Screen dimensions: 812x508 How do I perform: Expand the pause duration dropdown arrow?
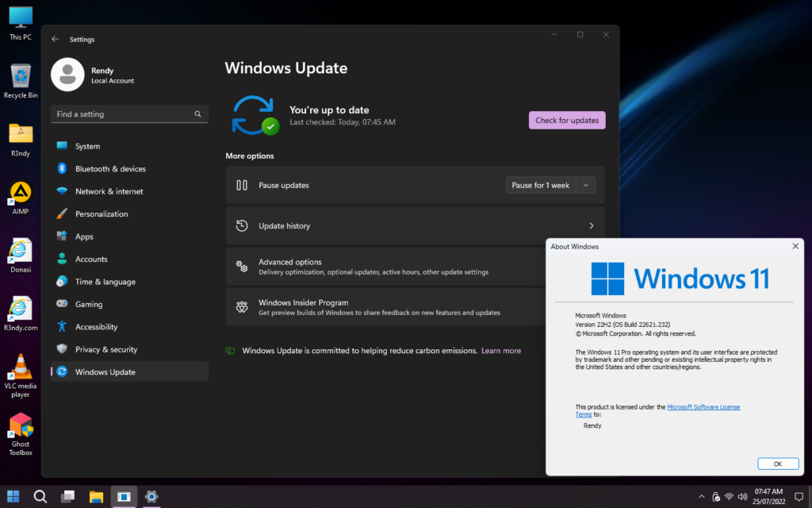tap(586, 185)
